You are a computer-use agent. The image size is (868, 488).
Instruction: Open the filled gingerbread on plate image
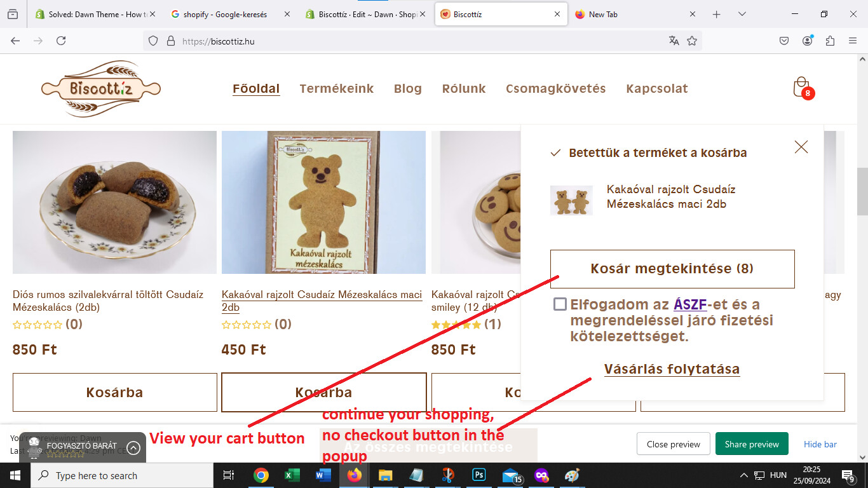pyautogui.click(x=114, y=202)
